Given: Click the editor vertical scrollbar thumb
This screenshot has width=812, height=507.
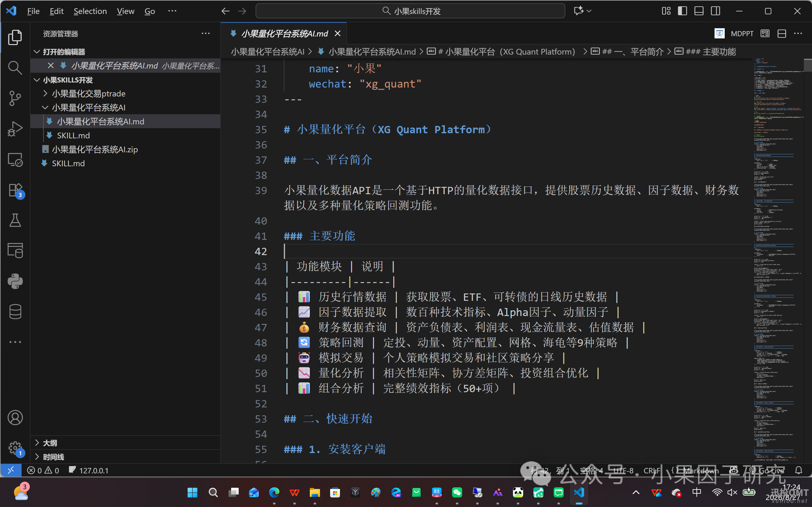Looking at the screenshot, I should [808, 65].
